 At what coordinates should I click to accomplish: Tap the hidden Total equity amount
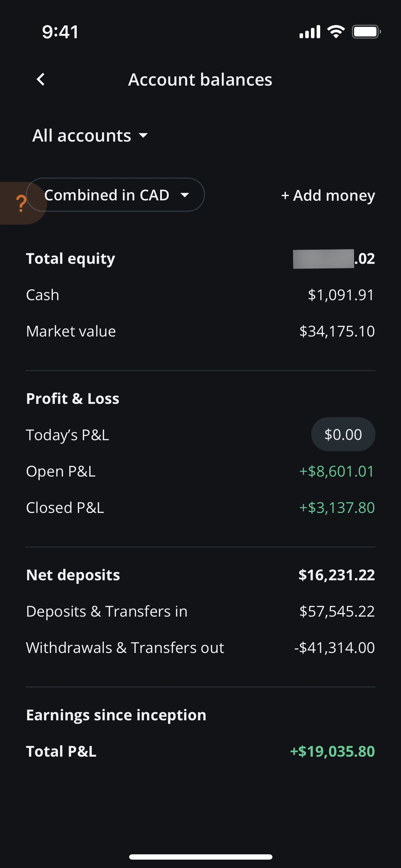tap(323, 259)
